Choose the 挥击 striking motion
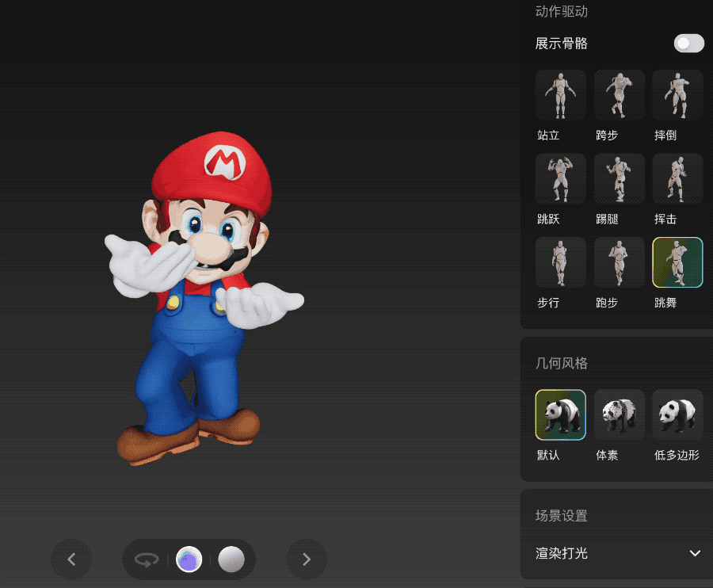713x588 pixels. 677,178
